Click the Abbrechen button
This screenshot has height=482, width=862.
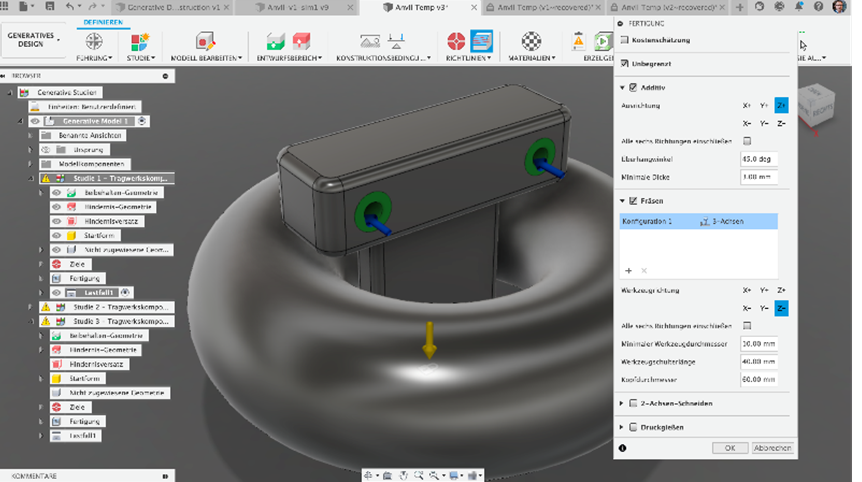click(x=772, y=447)
